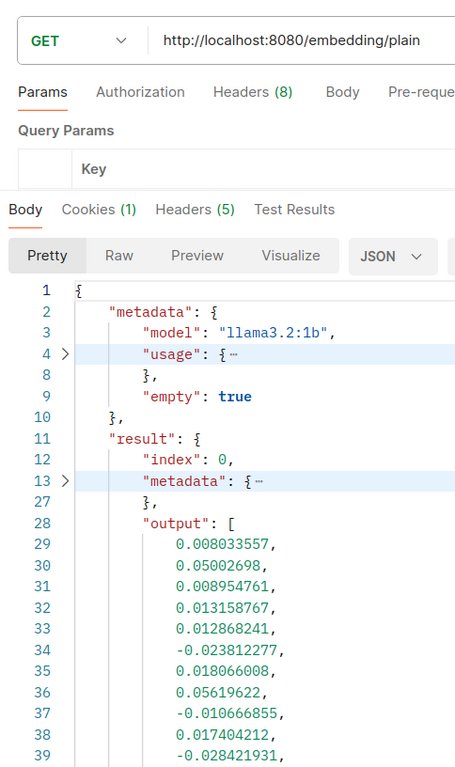
Task: Select the Pretty view button
Action: tap(47, 255)
